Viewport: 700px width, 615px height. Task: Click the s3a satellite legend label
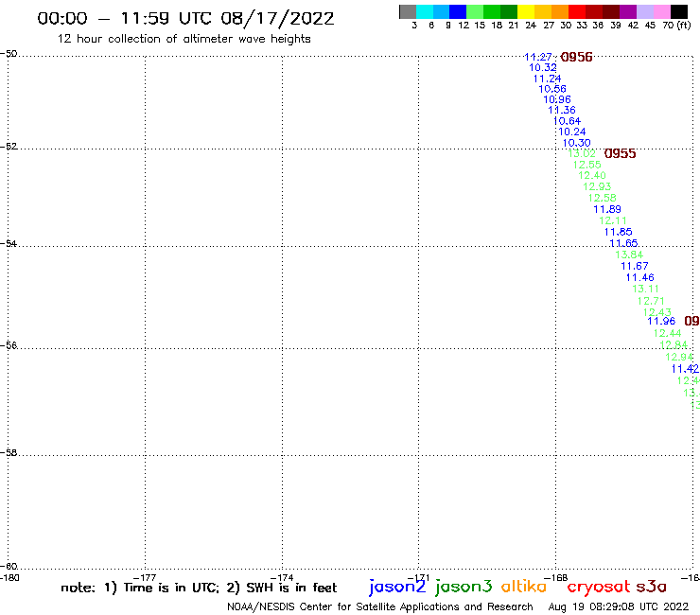(651, 587)
